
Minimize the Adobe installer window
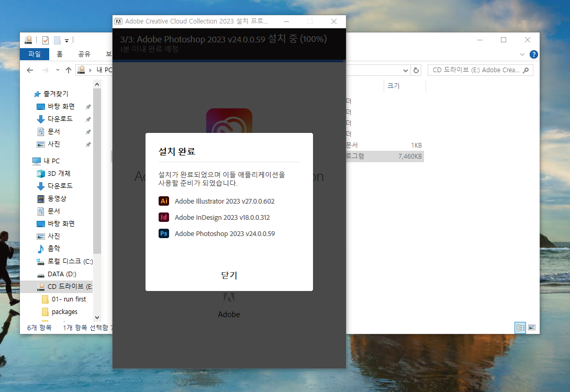pyautogui.click(x=286, y=21)
